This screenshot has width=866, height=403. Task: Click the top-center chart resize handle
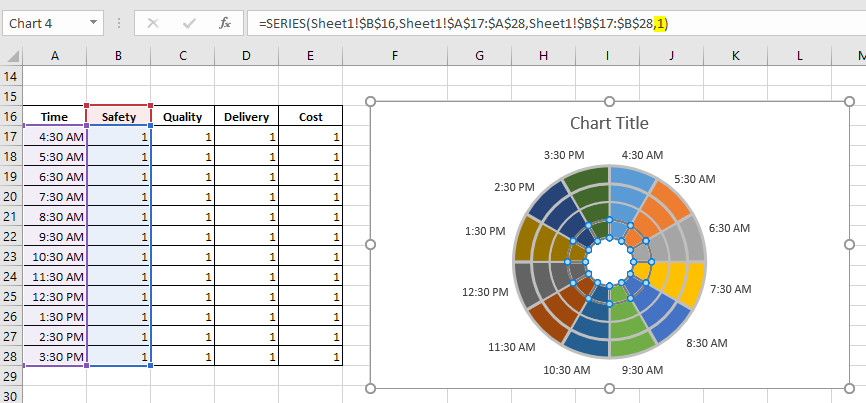pos(609,101)
